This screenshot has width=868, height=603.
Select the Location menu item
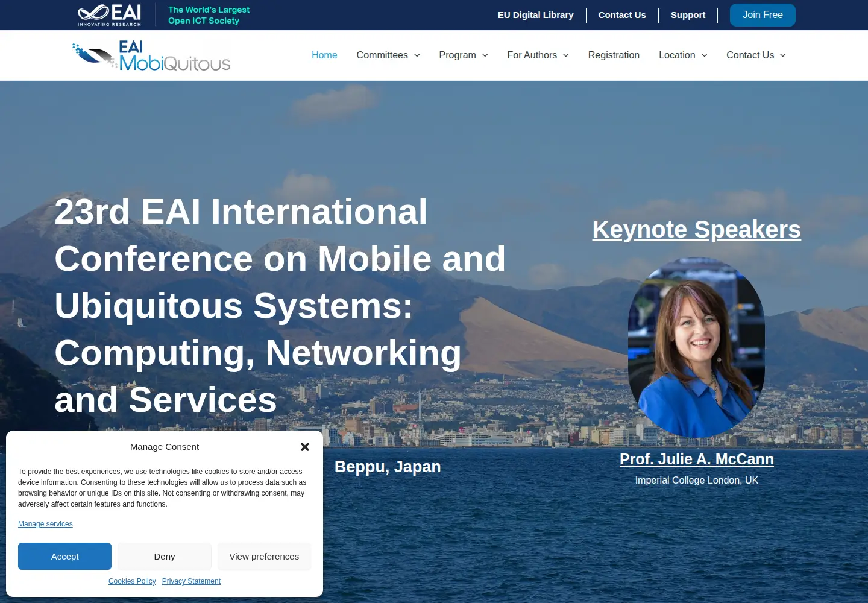pyautogui.click(x=677, y=55)
